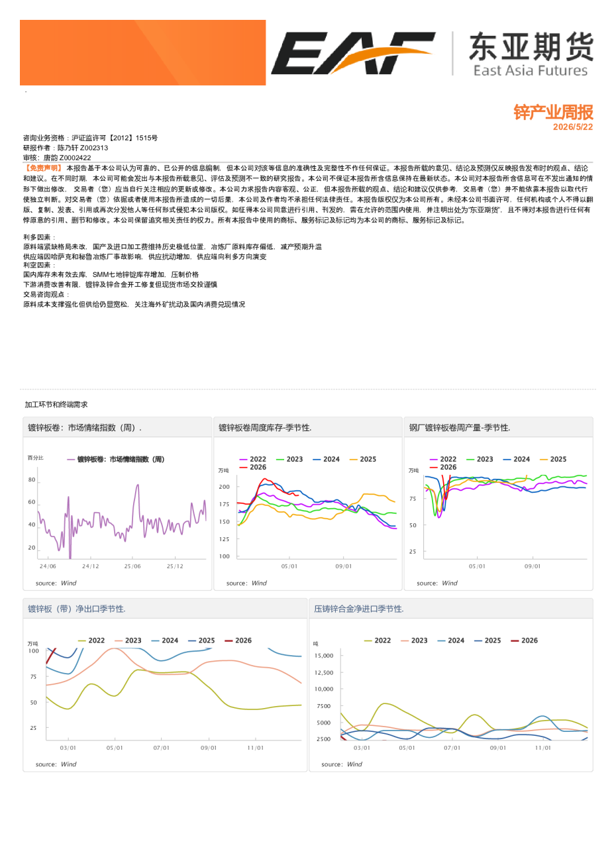This screenshot has width=616, height=863.
Task: Click chart title 钢厂镀锌板卷周产量-季节性
Action: (460, 428)
